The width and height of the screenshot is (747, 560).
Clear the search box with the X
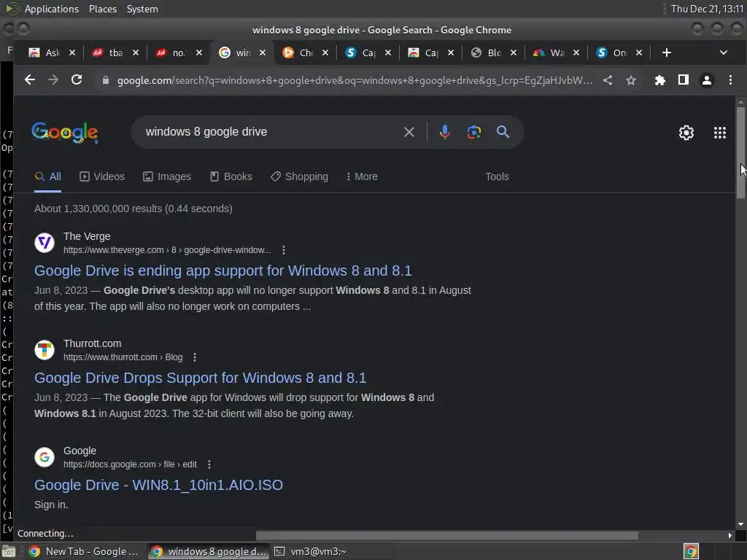[x=409, y=132]
